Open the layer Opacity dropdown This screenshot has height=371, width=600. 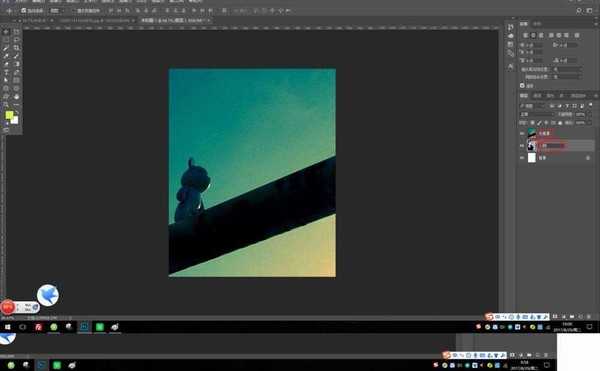coord(580,114)
